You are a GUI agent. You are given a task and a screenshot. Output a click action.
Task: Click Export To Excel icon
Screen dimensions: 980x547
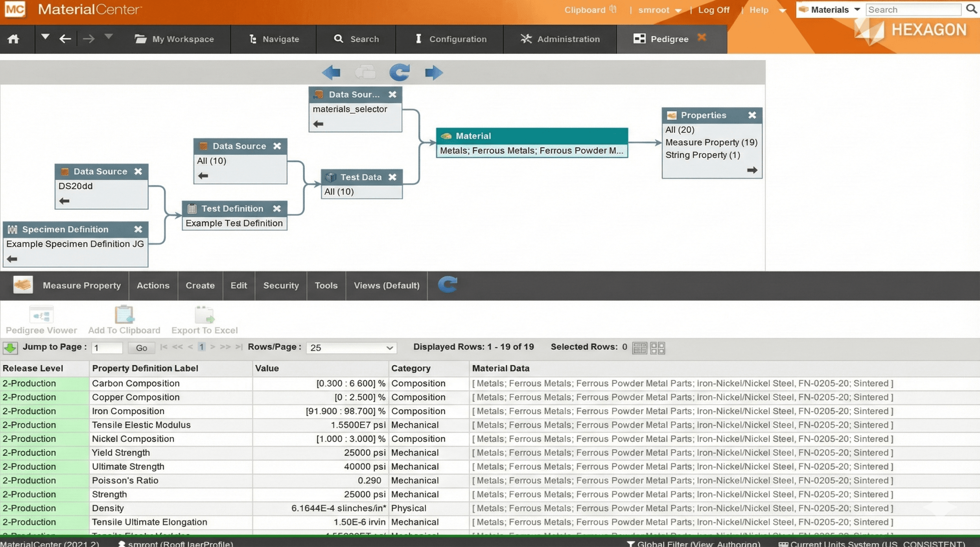coord(204,315)
